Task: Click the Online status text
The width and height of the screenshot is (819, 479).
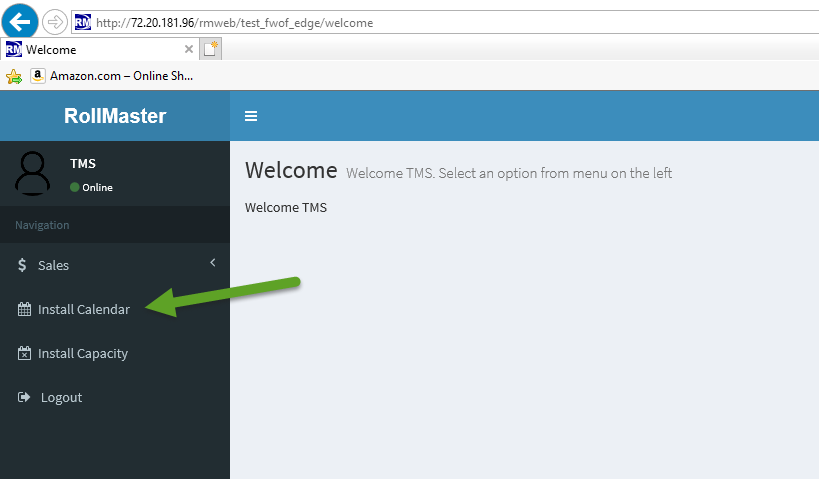Action: 97,188
